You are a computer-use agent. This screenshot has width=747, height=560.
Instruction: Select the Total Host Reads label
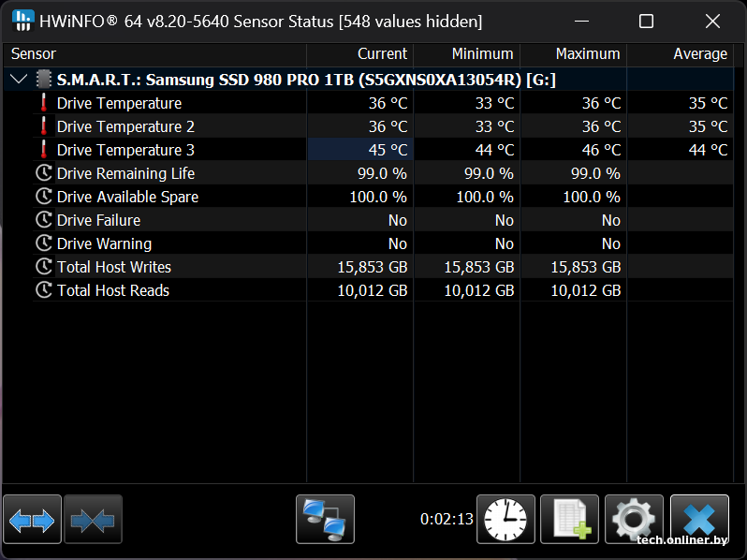pyautogui.click(x=113, y=290)
